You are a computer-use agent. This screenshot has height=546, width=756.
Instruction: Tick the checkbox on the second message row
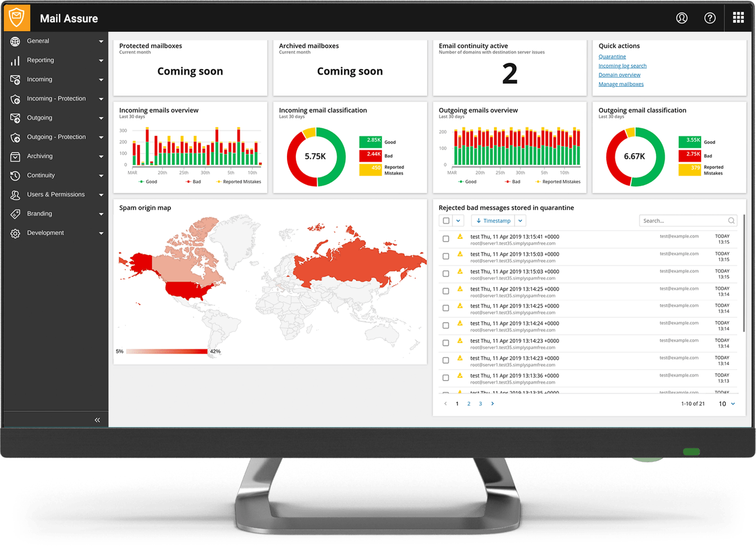tap(445, 256)
